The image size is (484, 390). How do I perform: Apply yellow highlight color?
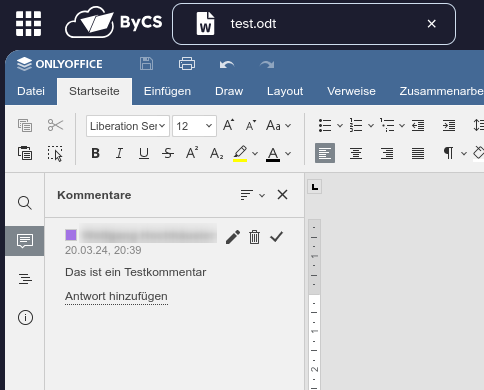click(x=240, y=153)
